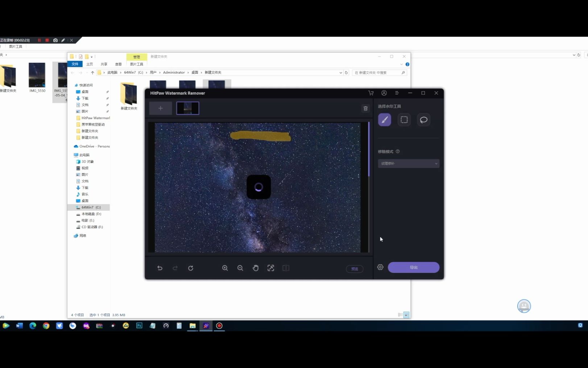Click the 管理 contextual tab
Screen dimensions: 588x368
(x=137, y=57)
